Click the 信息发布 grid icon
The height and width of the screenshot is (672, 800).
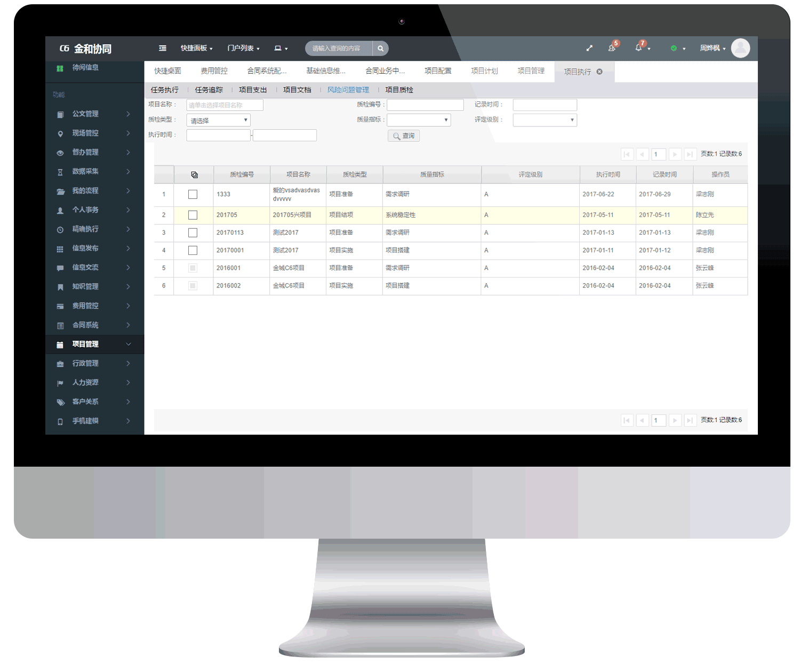coord(60,249)
